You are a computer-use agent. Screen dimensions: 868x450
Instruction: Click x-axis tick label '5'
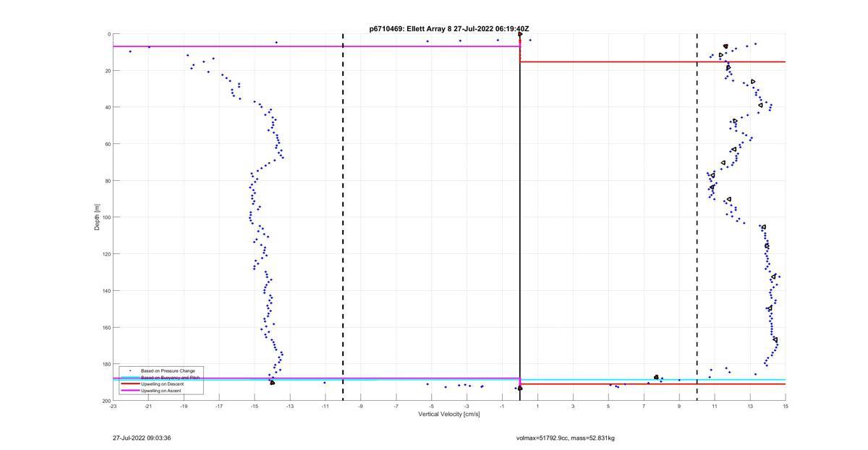coord(608,406)
